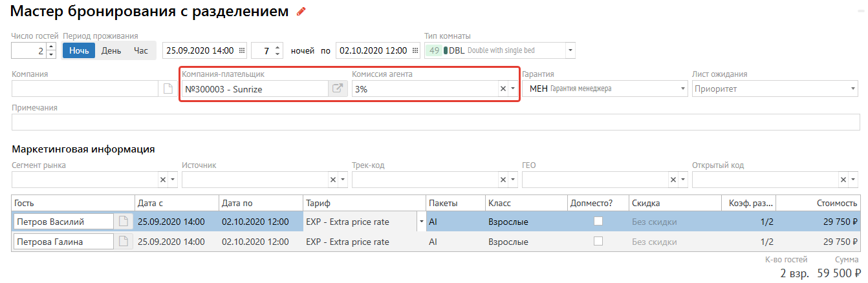Expand the Тип комнаты DBL dropdown

[x=570, y=50]
